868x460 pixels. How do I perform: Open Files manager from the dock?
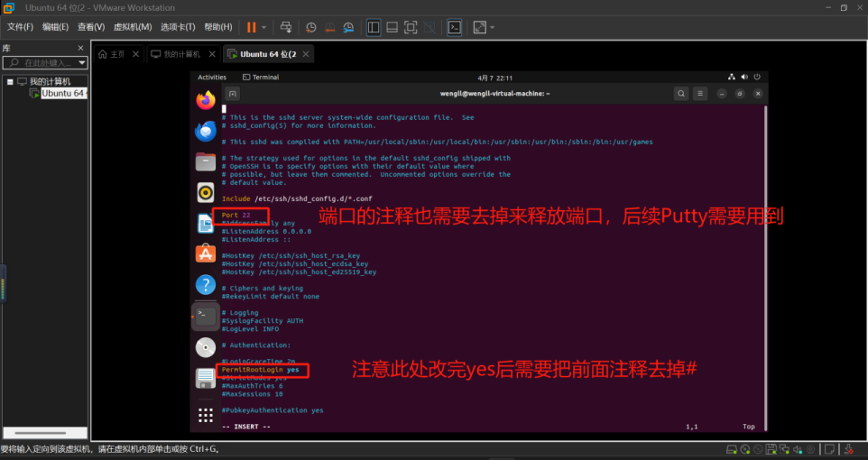[x=206, y=162]
